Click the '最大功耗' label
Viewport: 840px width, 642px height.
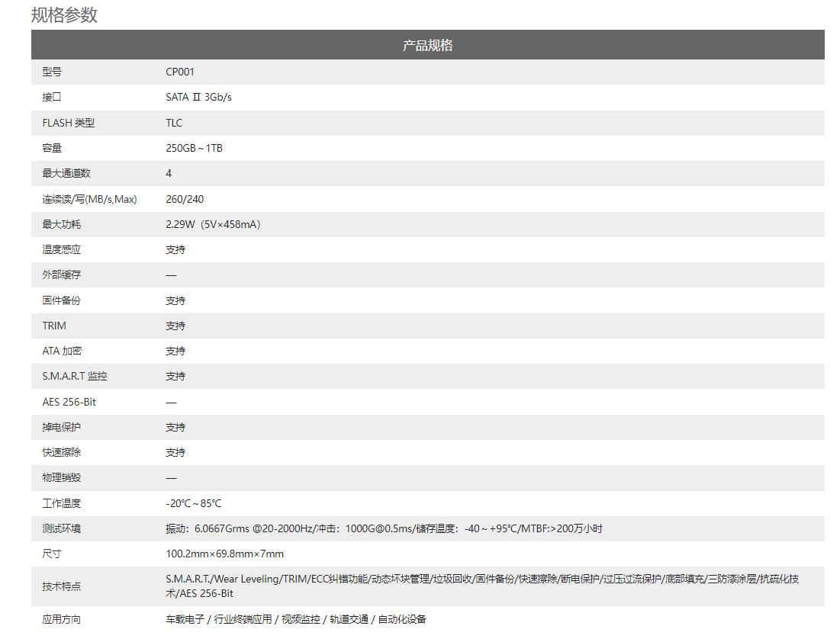click(62, 224)
